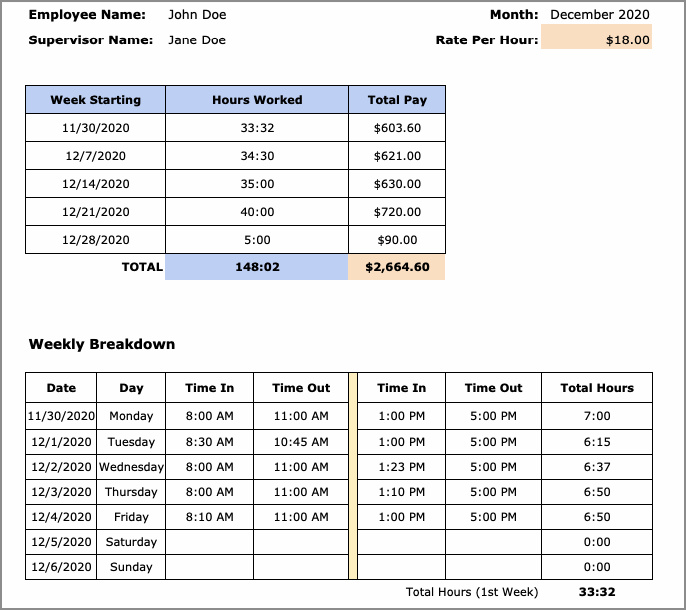
Task: Click the TOTAL row label
Action: tap(142, 267)
